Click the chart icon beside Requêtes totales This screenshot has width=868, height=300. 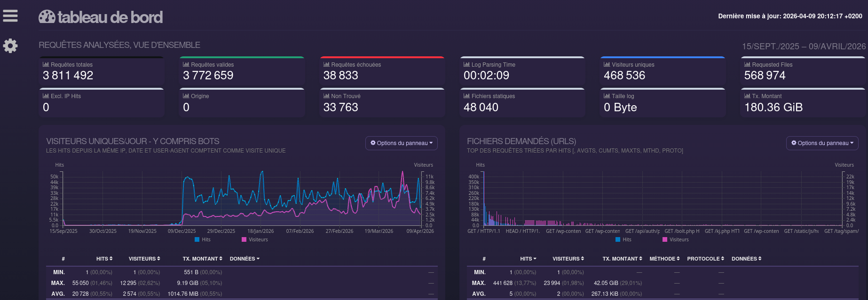[46, 64]
